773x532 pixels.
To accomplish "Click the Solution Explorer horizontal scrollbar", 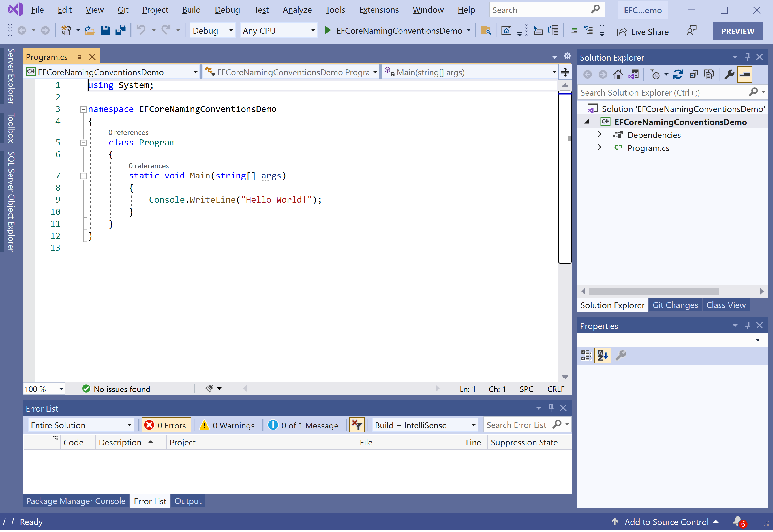I will pos(654,292).
